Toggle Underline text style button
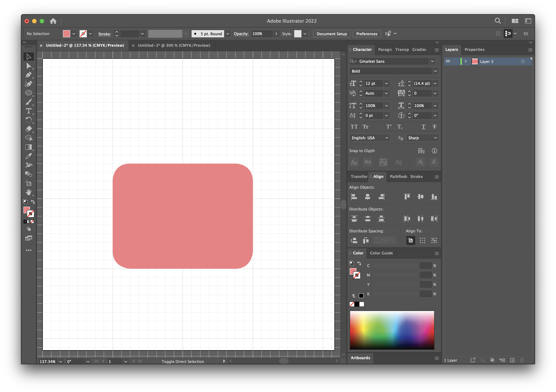The width and height of the screenshot is (556, 392). point(423,127)
